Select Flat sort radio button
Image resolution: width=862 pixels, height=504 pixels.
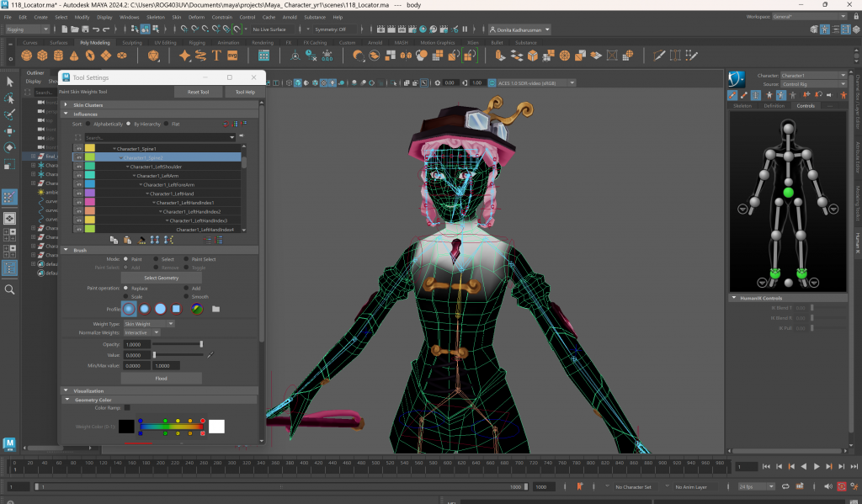[x=166, y=124]
